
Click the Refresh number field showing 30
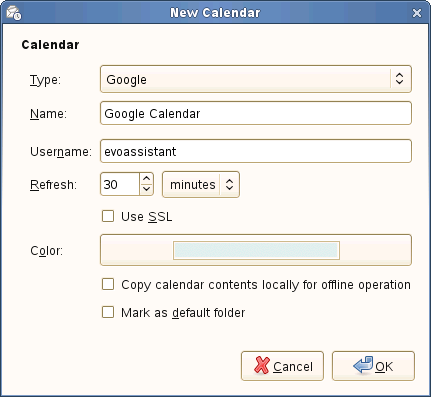click(x=120, y=184)
